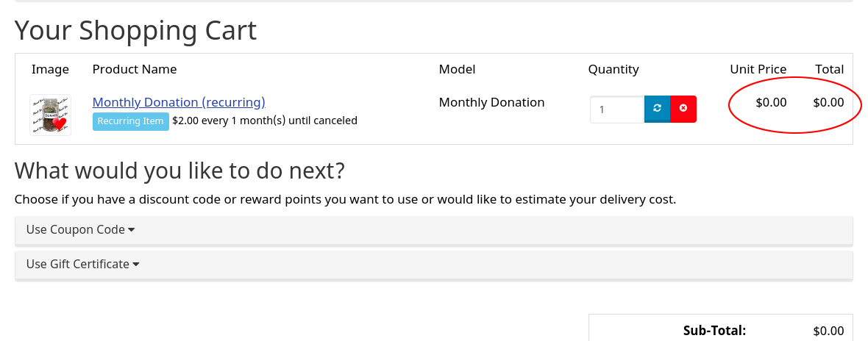The height and width of the screenshot is (341, 868).
Task: Click the Monthly Donation model cell text
Action: click(491, 102)
